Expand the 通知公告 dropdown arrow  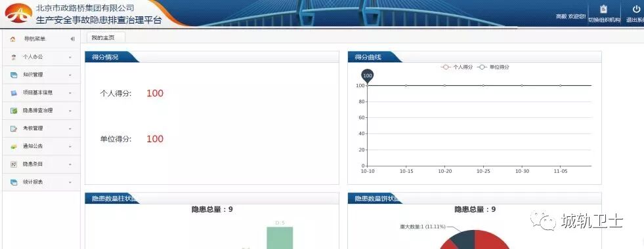(70, 146)
